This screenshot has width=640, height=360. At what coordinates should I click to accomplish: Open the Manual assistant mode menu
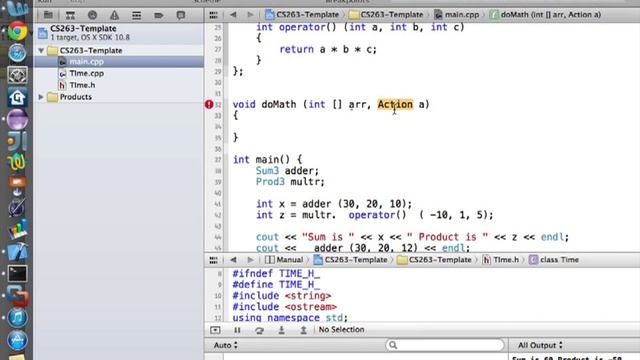tap(284, 260)
